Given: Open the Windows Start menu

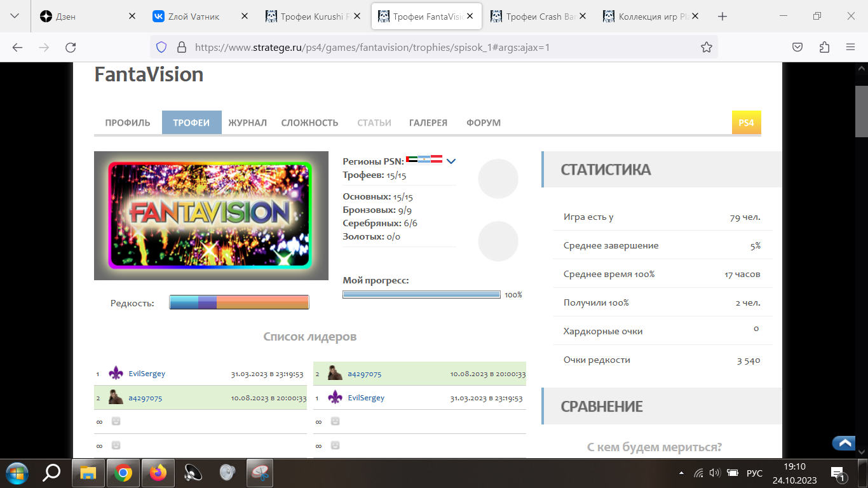Looking at the screenshot, I should [x=17, y=473].
